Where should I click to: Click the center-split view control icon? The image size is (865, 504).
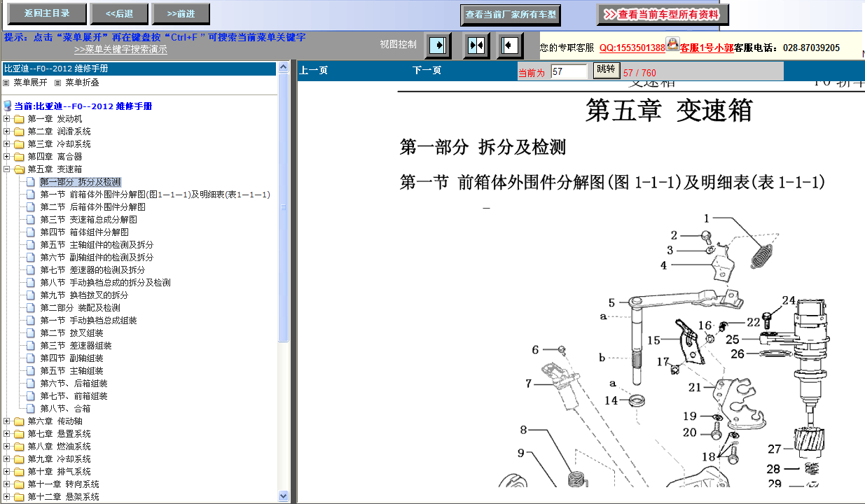476,45
